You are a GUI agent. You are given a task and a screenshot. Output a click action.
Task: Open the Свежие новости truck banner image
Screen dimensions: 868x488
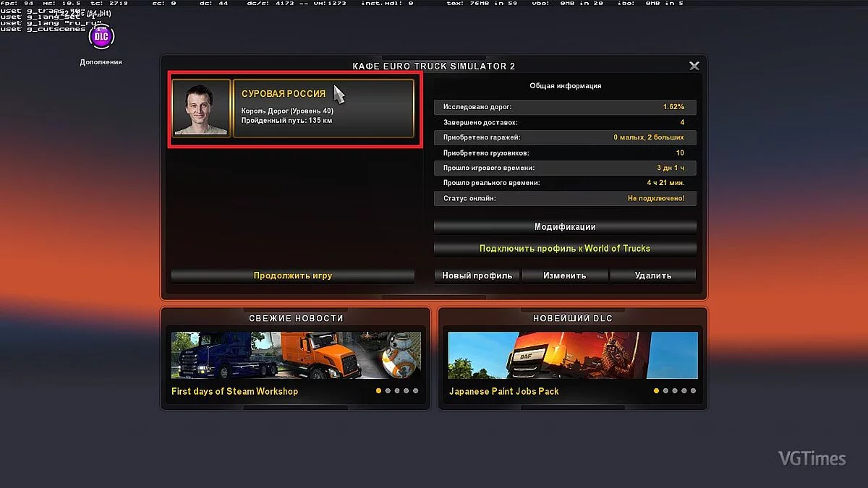click(x=296, y=356)
